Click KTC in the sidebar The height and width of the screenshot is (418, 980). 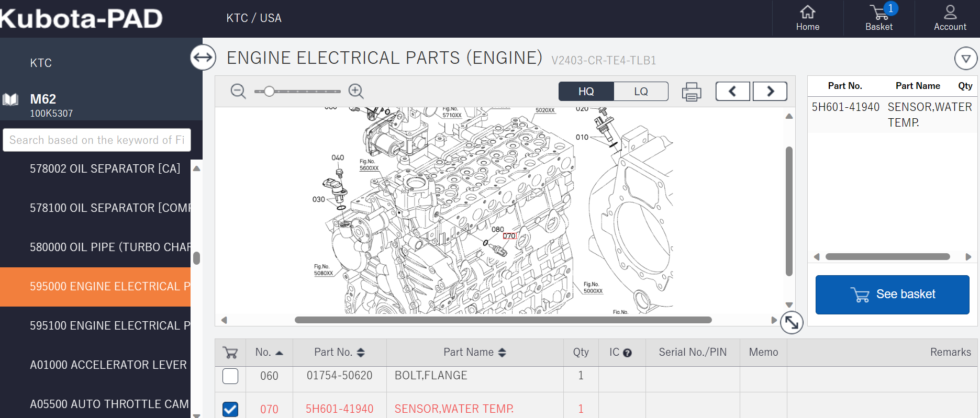click(41, 63)
